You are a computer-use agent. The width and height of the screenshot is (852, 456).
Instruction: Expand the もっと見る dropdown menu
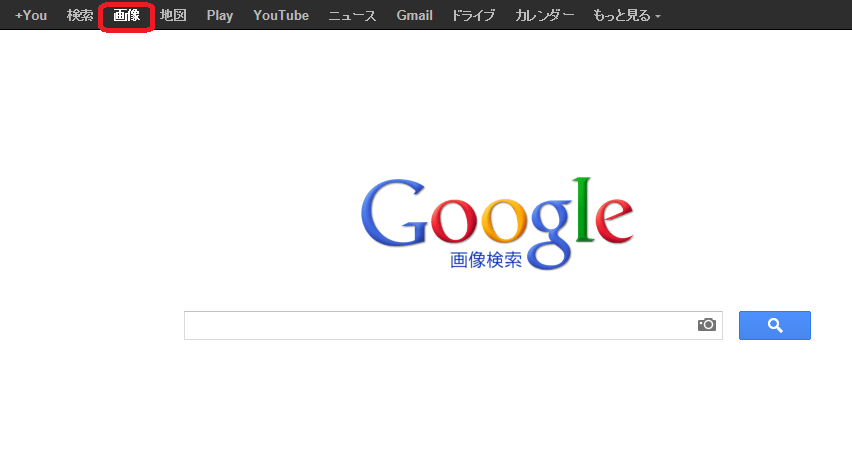(627, 16)
